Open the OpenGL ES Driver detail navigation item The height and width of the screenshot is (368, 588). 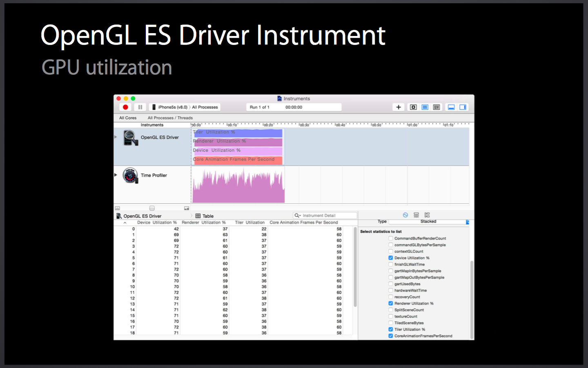tap(139, 216)
